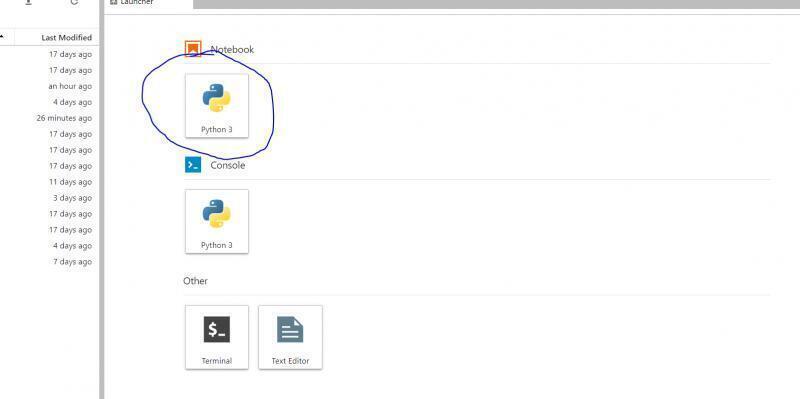The image size is (800, 399).
Task: Launch the Python 3 console under Console
Action: (217, 221)
